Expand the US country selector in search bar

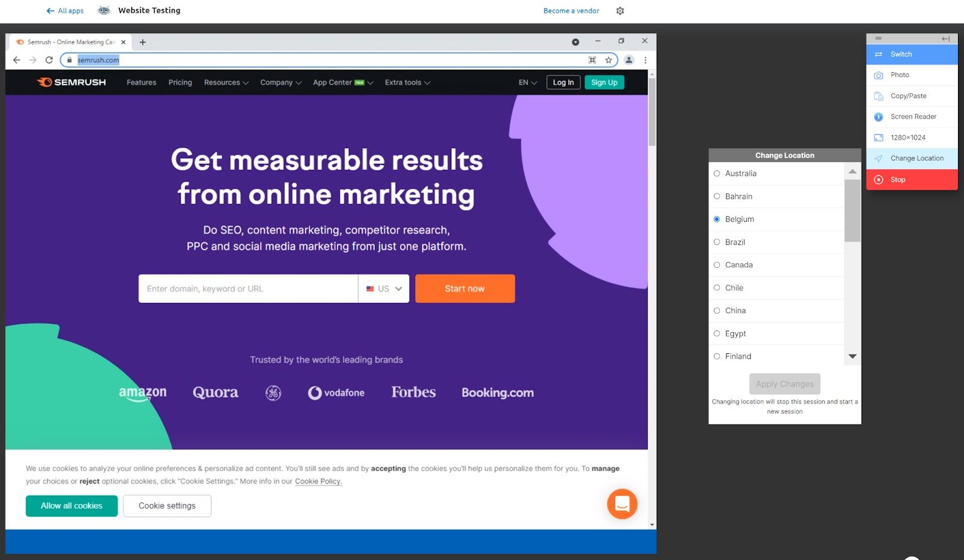click(384, 288)
